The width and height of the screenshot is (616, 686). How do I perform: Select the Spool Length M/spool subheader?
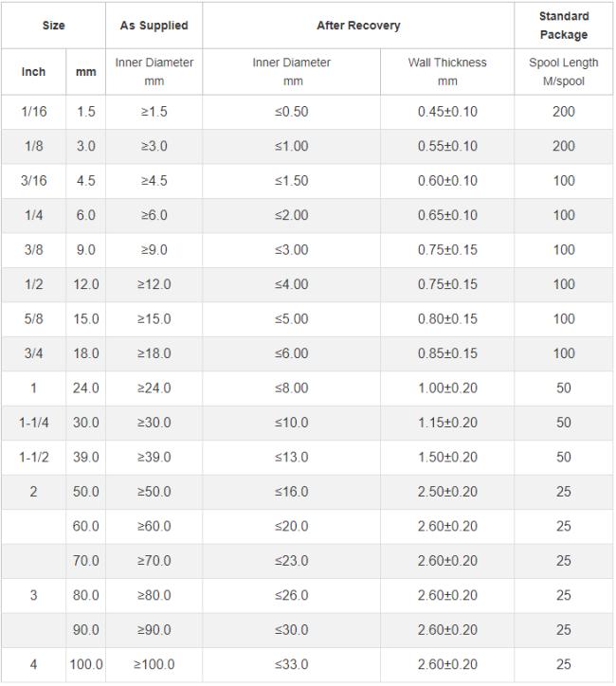[x=564, y=72]
